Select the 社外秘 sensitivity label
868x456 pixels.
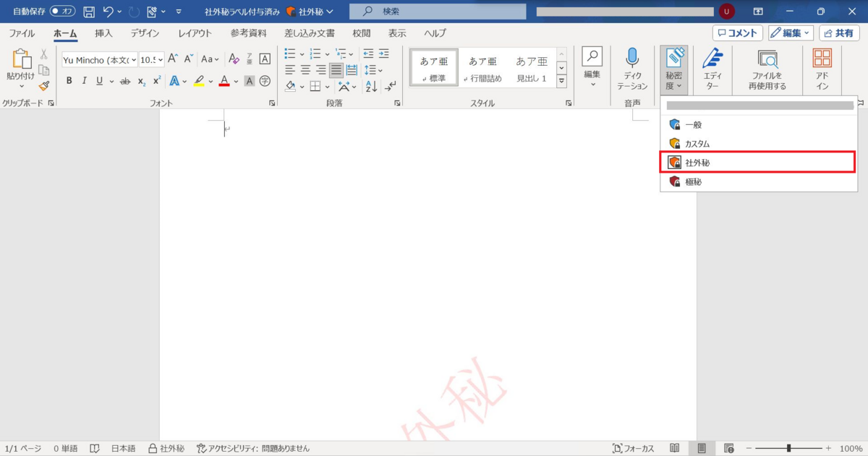[759, 163]
